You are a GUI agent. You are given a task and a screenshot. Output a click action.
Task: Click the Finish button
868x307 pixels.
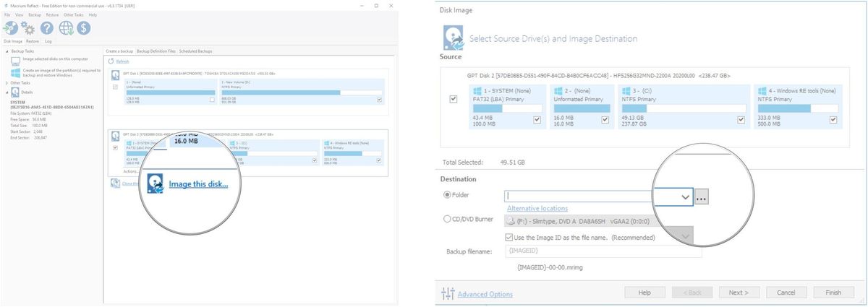coord(833,293)
